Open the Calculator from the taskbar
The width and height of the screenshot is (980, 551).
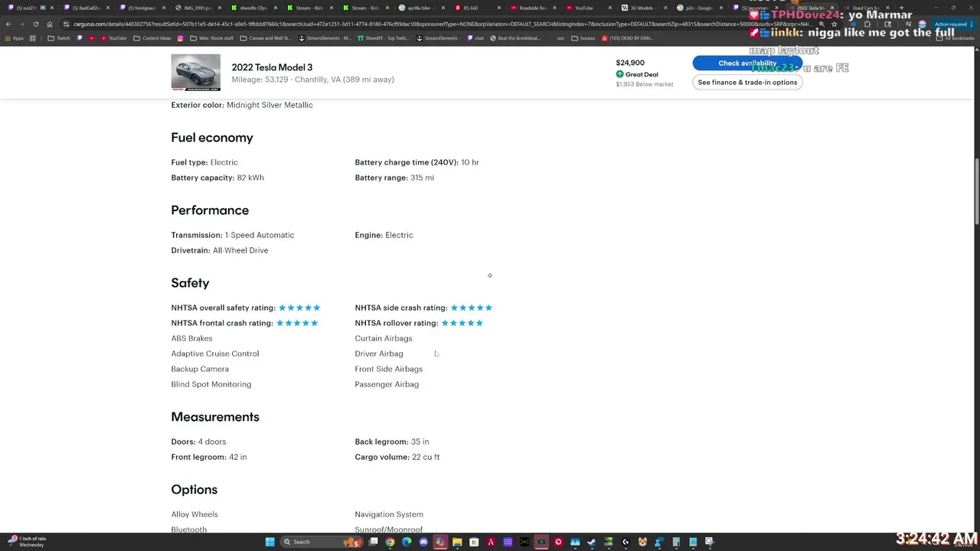[x=676, y=542]
